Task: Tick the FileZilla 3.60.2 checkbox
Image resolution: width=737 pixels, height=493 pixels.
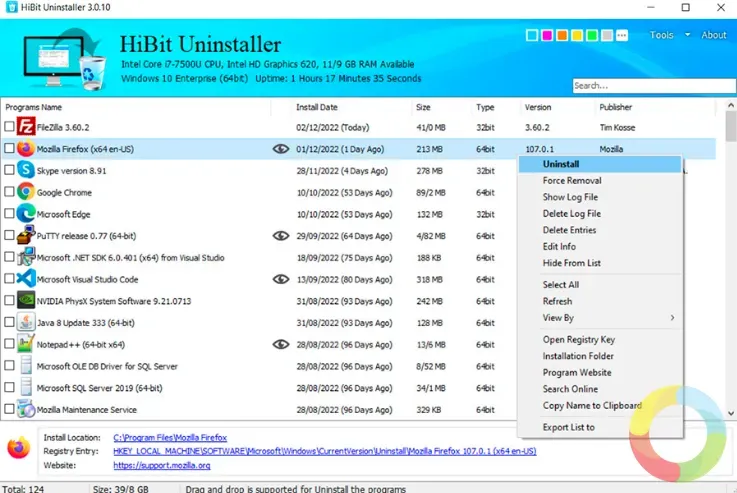Action: [9, 127]
